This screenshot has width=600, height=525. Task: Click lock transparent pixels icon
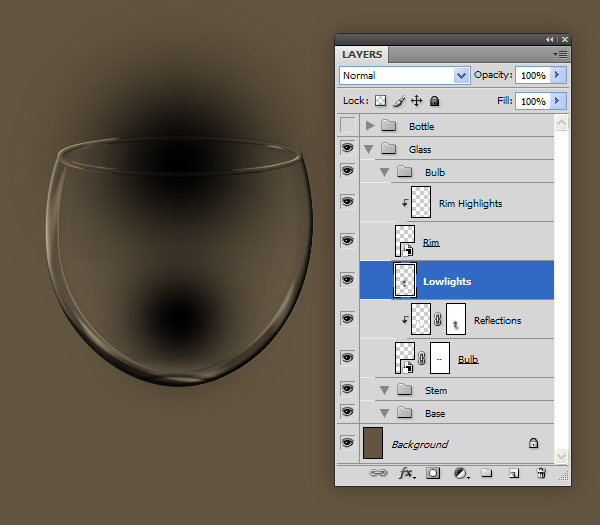380,101
